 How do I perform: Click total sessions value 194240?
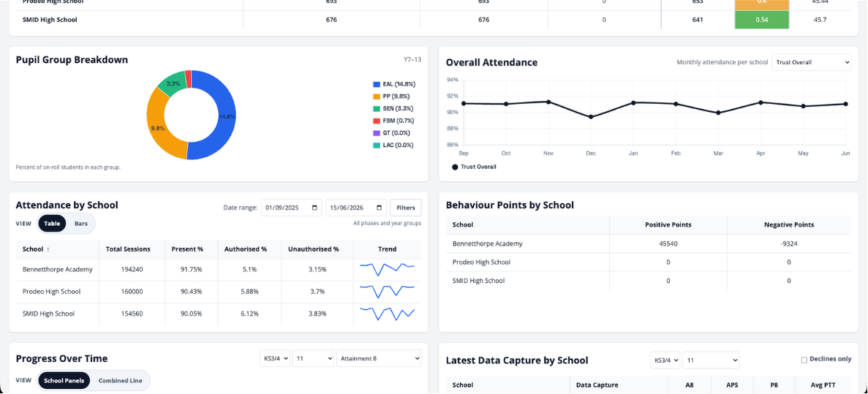coord(132,270)
